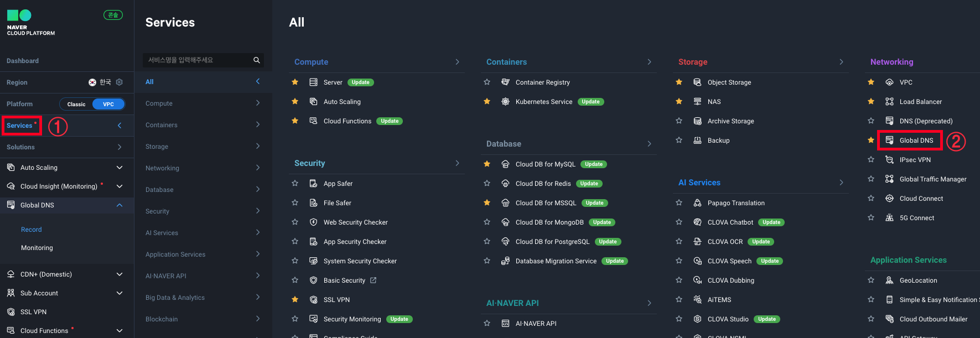Open Services in left navigation

(19, 126)
